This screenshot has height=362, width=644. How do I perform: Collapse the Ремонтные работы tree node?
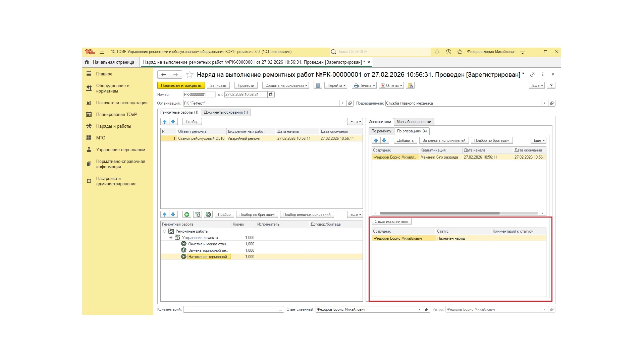pos(164,231)
